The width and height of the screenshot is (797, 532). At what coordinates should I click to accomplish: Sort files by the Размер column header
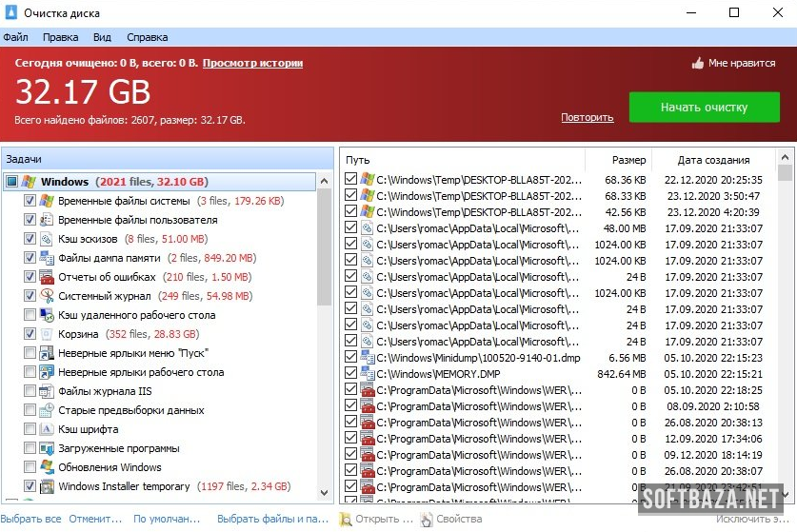click(628, 160)
